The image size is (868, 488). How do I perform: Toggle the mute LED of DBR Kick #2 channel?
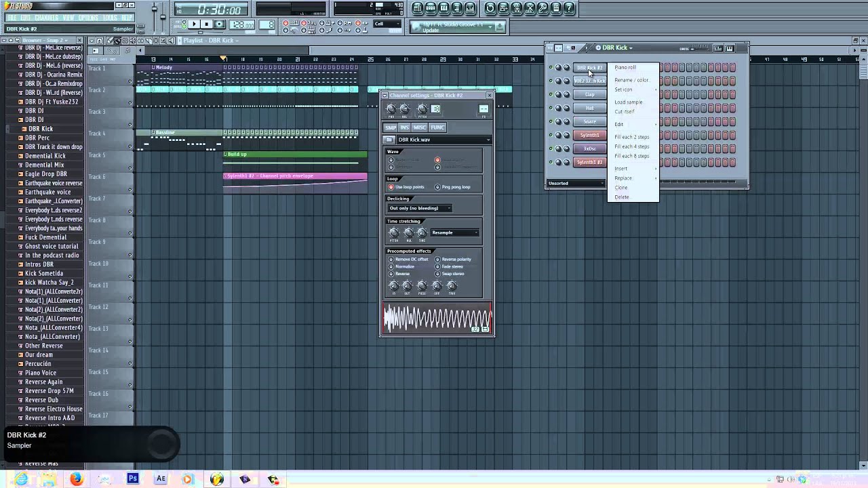tap(551, 68)
